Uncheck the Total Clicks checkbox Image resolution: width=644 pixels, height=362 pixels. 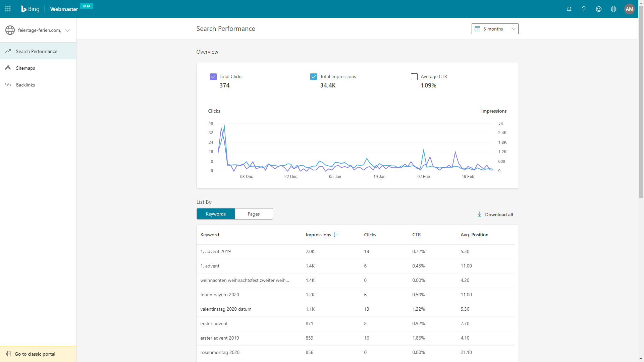click(213, 77)
